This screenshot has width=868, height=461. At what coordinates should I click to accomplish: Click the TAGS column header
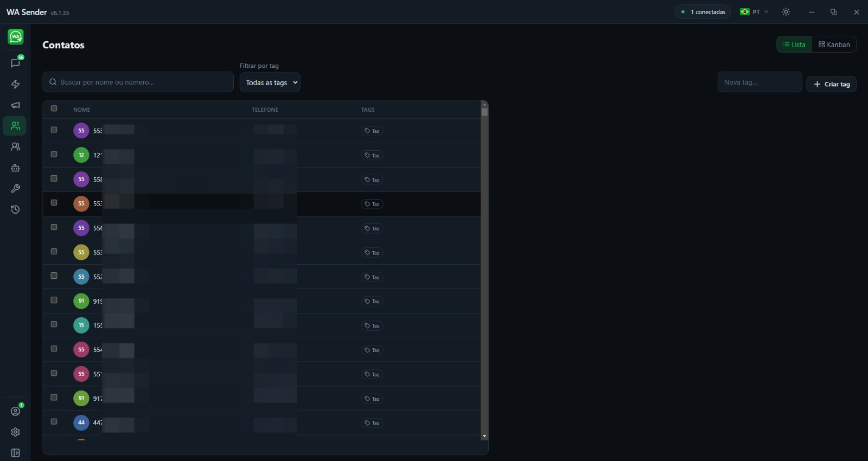point(368,110)
